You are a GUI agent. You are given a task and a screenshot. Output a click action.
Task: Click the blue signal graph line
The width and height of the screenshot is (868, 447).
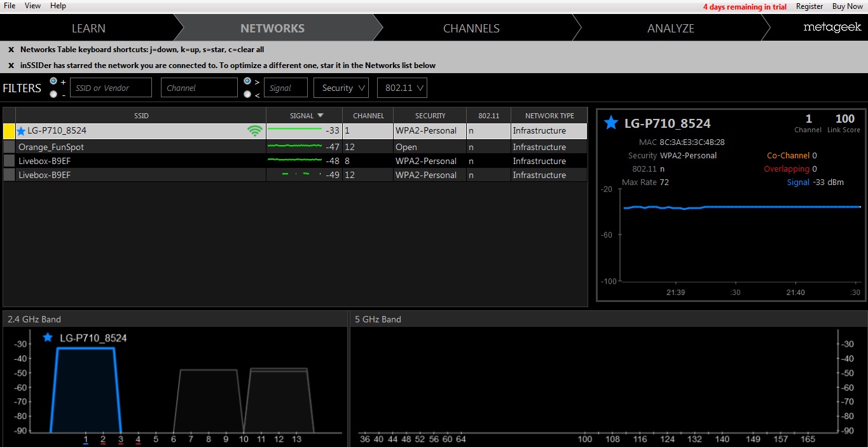(x=741, y=207)
